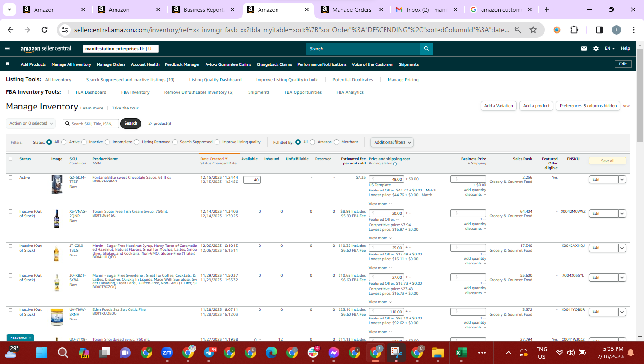Screen dimensions: 644x364
Task: Select the Active status radio button
Action: 64,142
